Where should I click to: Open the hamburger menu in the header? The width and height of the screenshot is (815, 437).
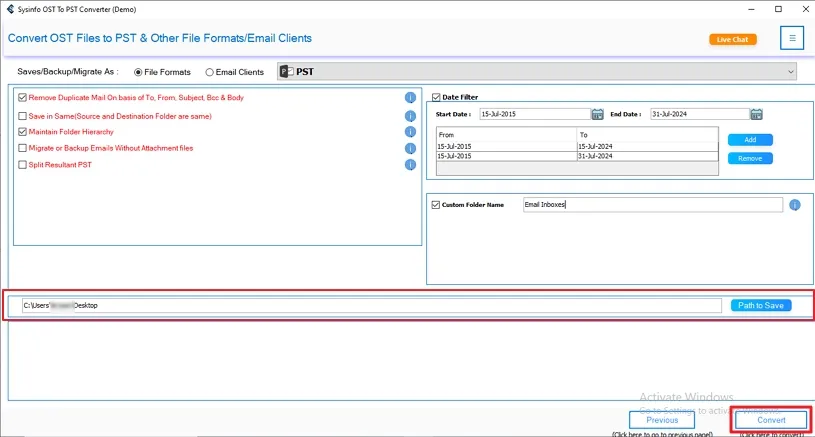tap(792, 39)
